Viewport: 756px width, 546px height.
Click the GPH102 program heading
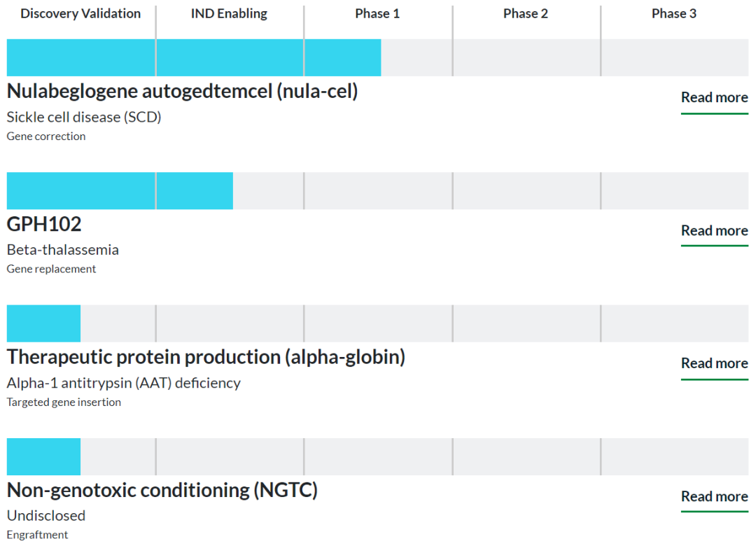point(44,224)
